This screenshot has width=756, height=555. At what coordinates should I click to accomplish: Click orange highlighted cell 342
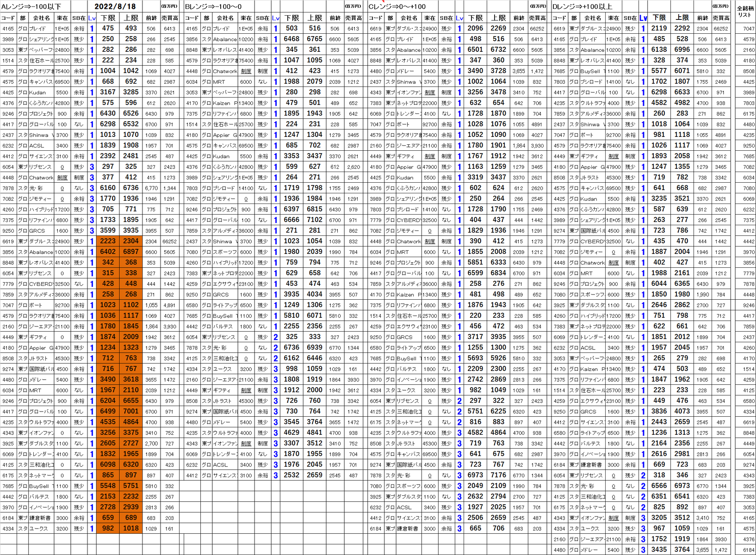pos(108,262)
